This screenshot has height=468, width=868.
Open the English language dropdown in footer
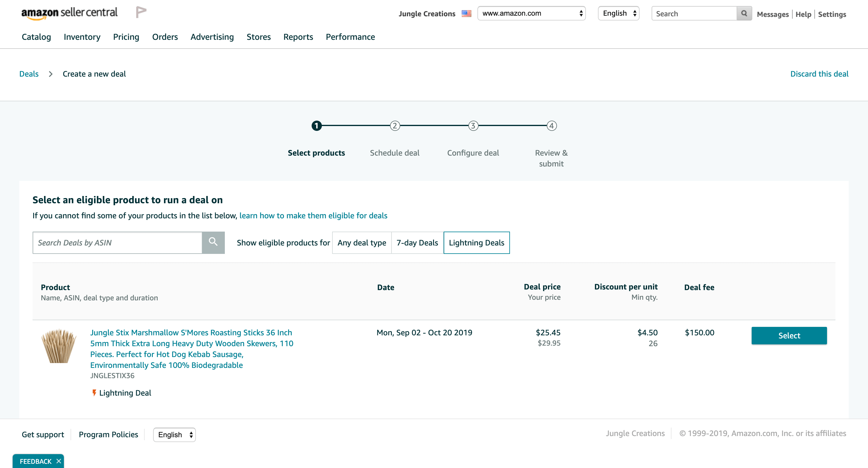pyautogui.click(x=174, y=435)
